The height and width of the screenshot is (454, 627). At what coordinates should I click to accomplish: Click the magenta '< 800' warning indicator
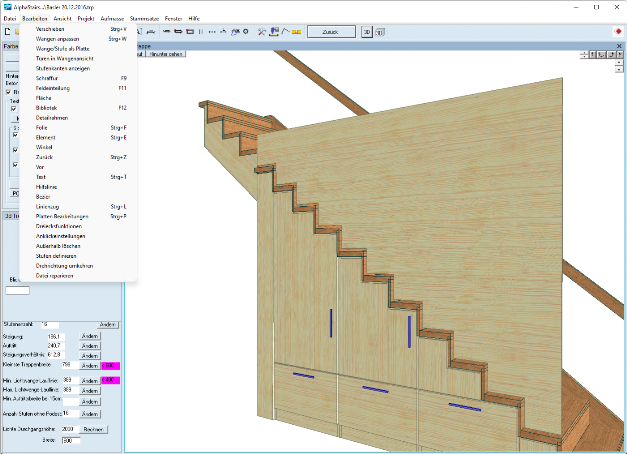[x=111, y=366]
